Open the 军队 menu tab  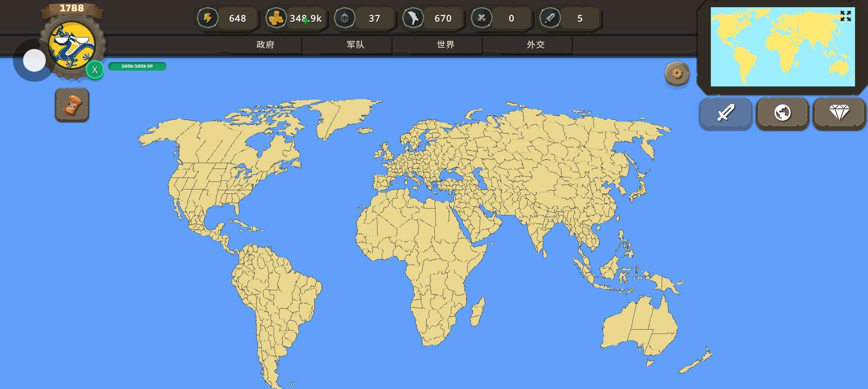point(355,45)
